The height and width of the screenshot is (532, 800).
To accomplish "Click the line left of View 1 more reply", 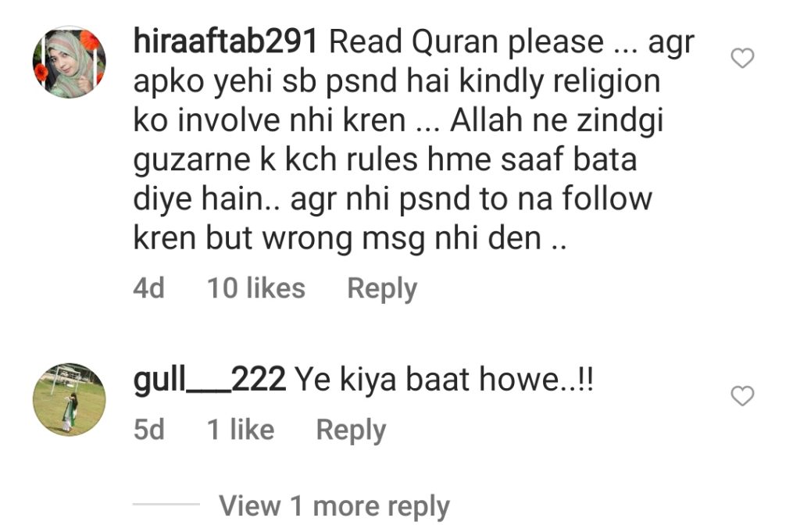I will tap(166, 504).
